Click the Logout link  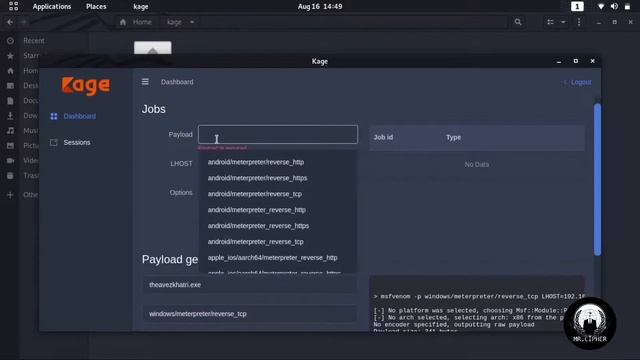581,82
